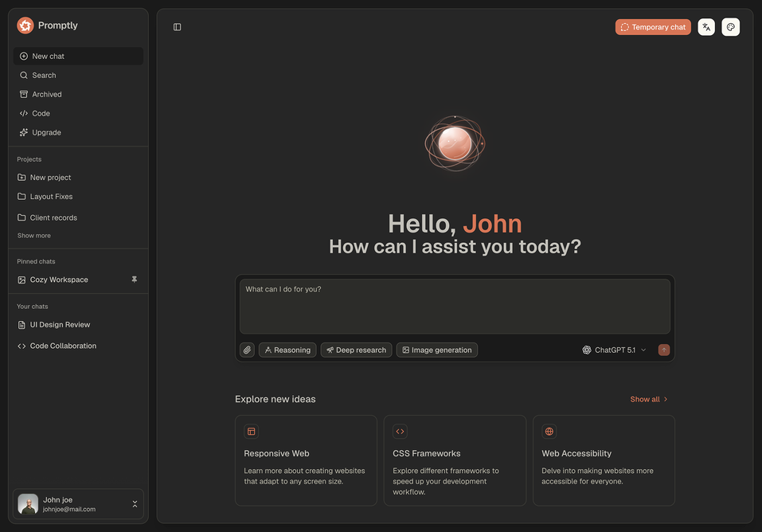762x532 pixels.
Task: Start a New chat
Action: tap(78, 57)
